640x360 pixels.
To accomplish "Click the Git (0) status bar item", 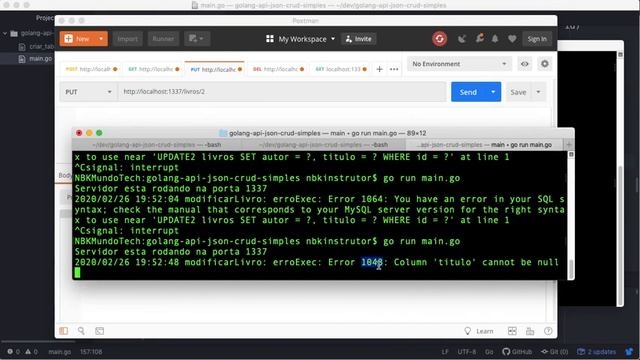I will (x=554, y=351).
